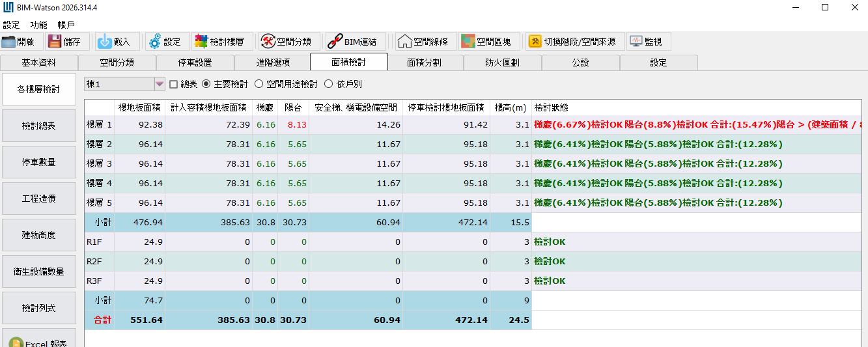Click the 檢討列式 sidebar button
868x347 pixels.
click(x=38, y=308)
